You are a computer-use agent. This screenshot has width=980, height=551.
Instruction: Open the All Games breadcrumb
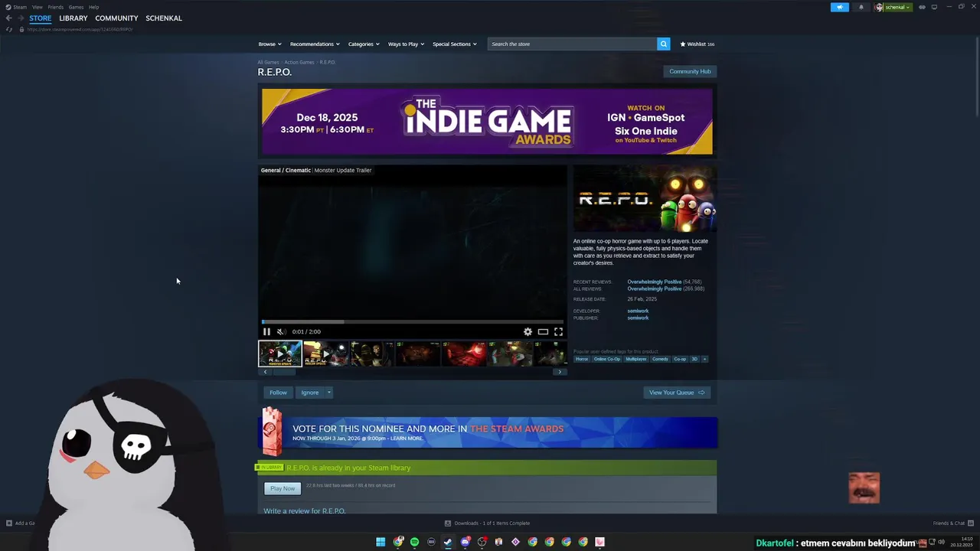[x=268, y=62]
